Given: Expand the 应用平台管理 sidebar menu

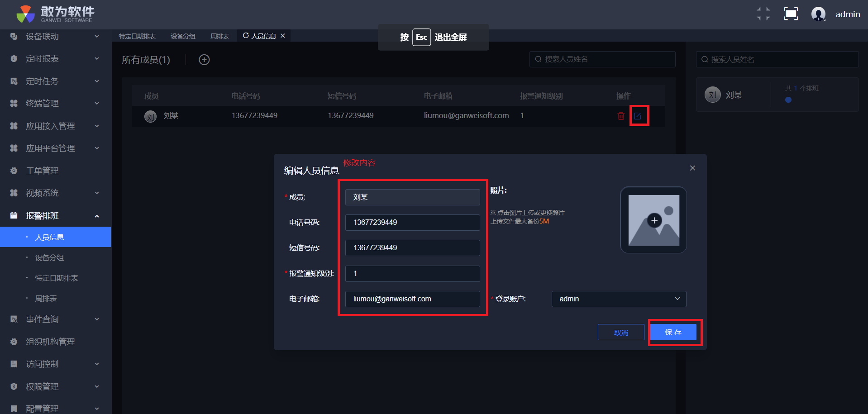Looking at the screenshot, I should click(x=55, y=148).
